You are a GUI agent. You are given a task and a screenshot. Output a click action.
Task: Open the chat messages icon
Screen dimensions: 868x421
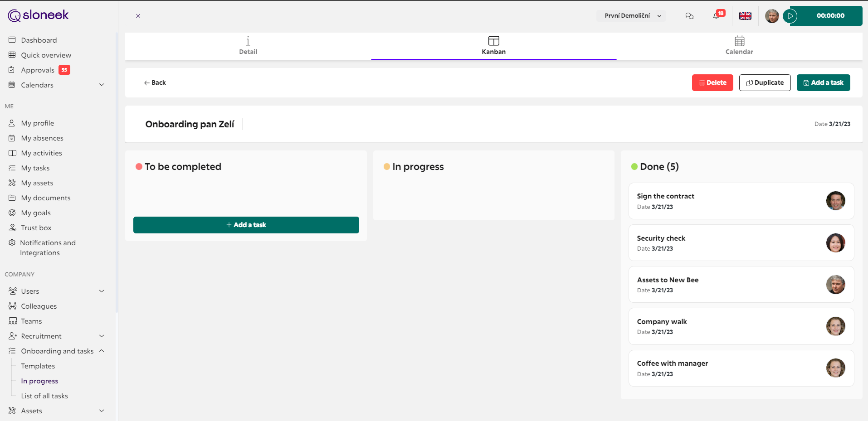point(689,16)
